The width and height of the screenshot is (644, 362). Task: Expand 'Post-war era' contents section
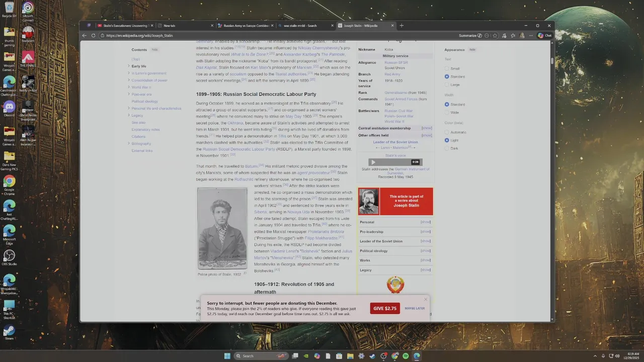[x=129, y=94]
